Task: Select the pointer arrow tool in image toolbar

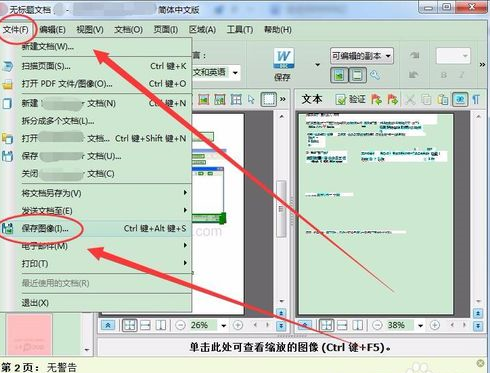Action: (251, 99)
